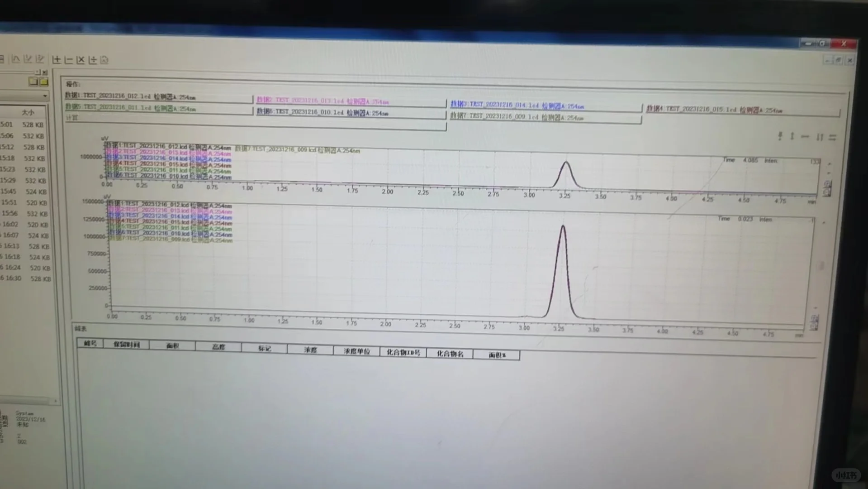Select data slot 数据7 TEST_20231216_009.lcd
Viewport: 868px width, 489px height.
click(x=545, y=117)
